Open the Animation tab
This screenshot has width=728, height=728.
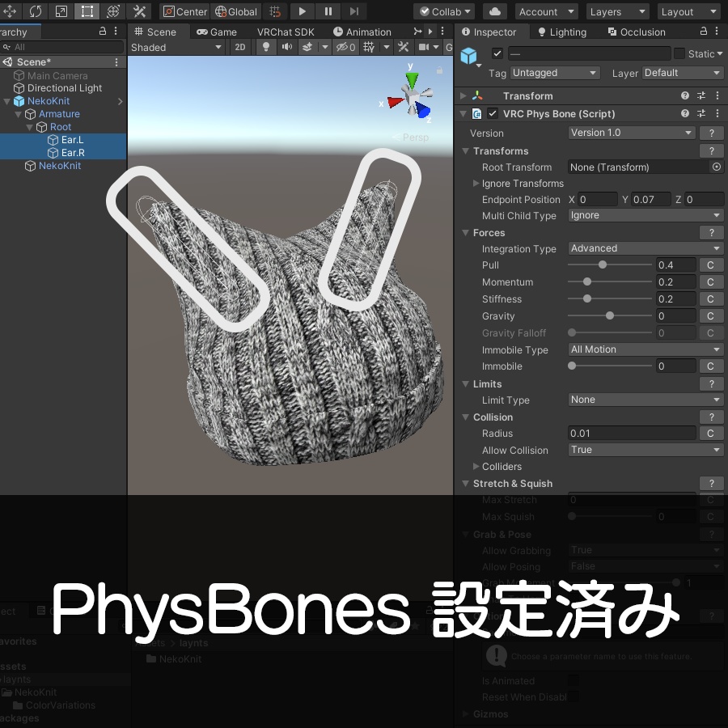(362, 32)
